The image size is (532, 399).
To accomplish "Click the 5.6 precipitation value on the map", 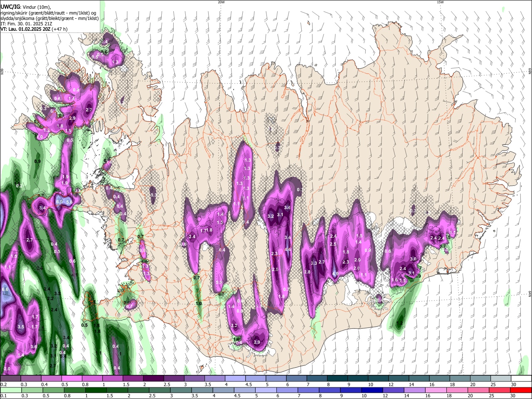I will (69, 202).
